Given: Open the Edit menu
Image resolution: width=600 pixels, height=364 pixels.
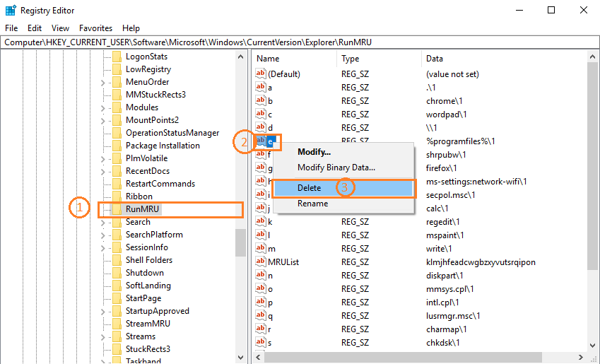Looking at the screenshot, I should (x=35, y=28).
